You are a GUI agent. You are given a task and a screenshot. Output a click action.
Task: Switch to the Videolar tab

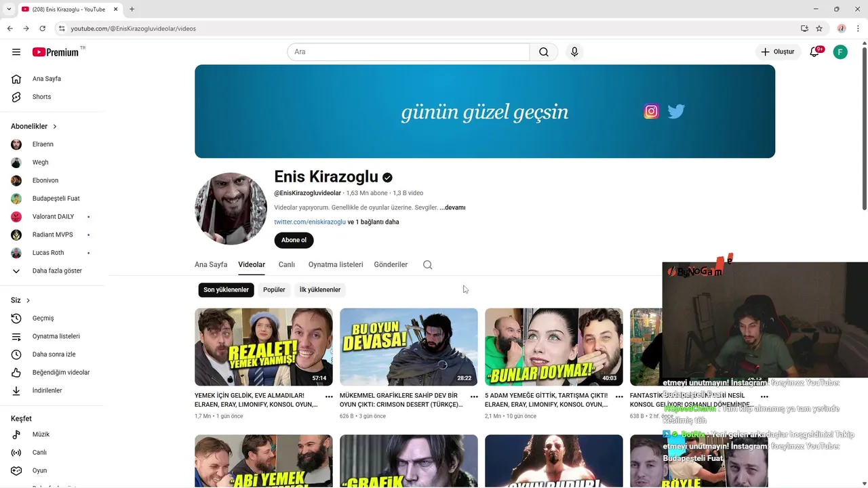coord(252,265)
